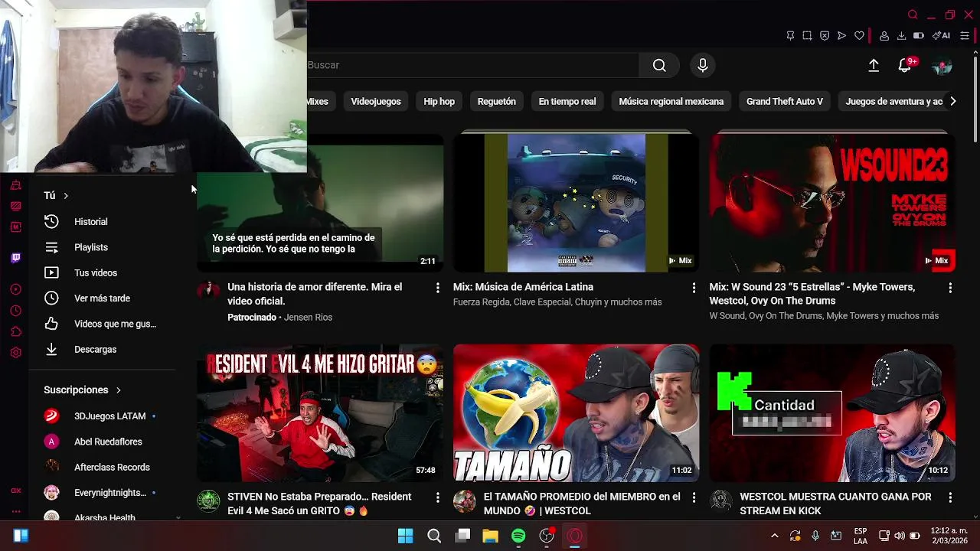This screenshot has height=551, width=980.
Task: Open YouTube notifications bell
Action: coord(905,66)
